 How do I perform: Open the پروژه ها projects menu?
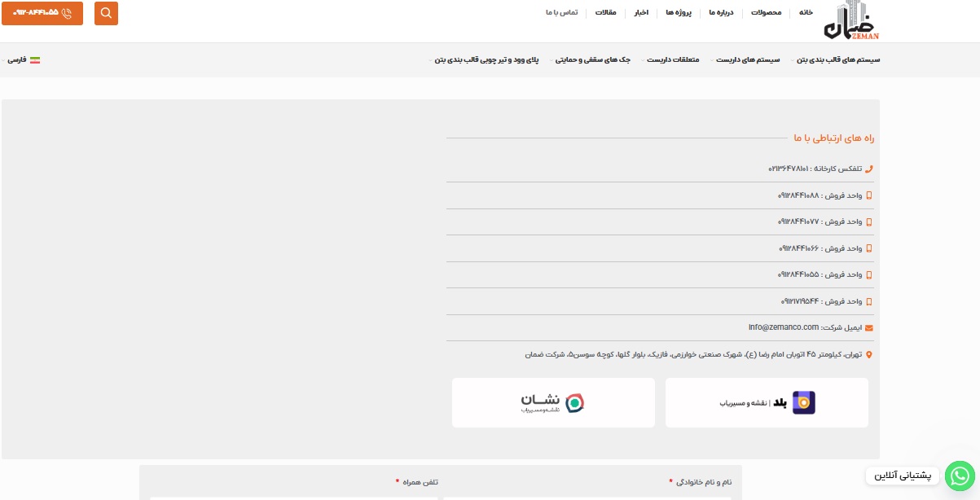point(678,12)
